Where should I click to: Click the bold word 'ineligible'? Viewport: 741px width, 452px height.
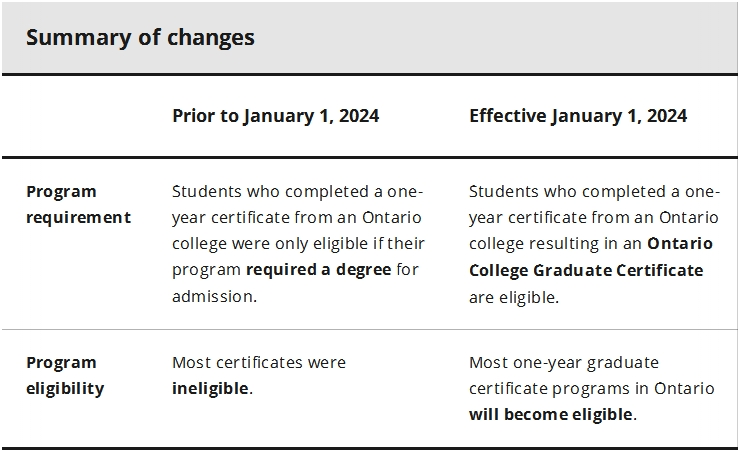coord(210,388)
